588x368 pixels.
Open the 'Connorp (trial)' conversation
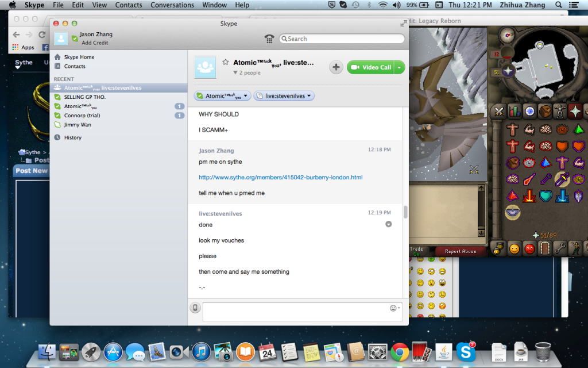click(x=118, y=115)
